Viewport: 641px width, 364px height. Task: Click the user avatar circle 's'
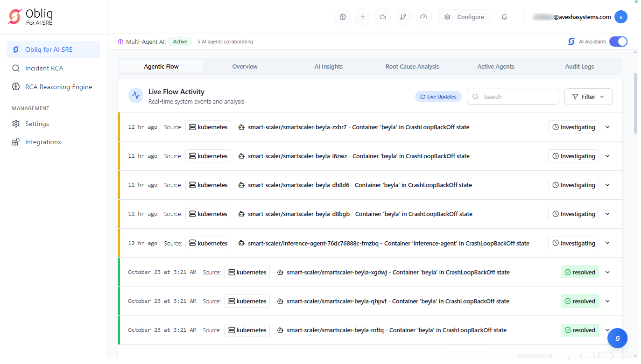(620, 17)
